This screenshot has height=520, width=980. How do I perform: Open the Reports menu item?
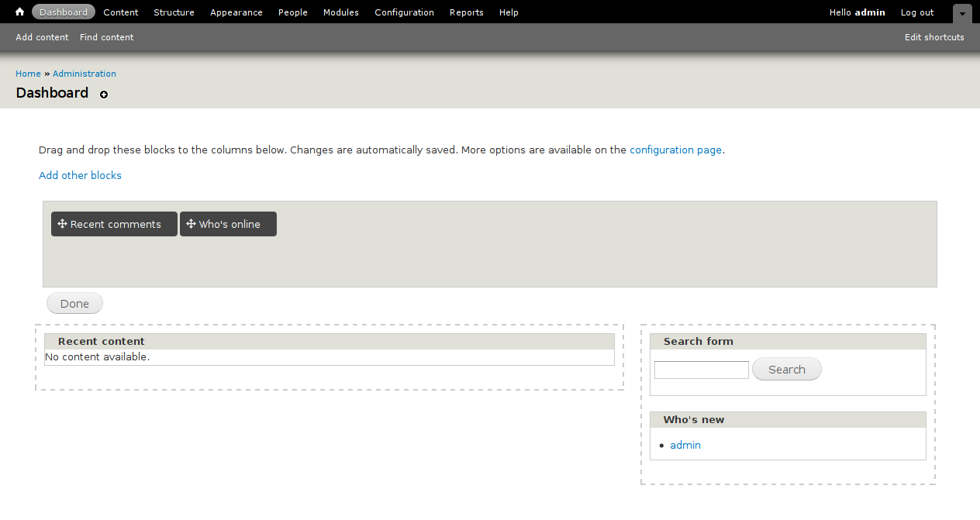click(466, 12)
